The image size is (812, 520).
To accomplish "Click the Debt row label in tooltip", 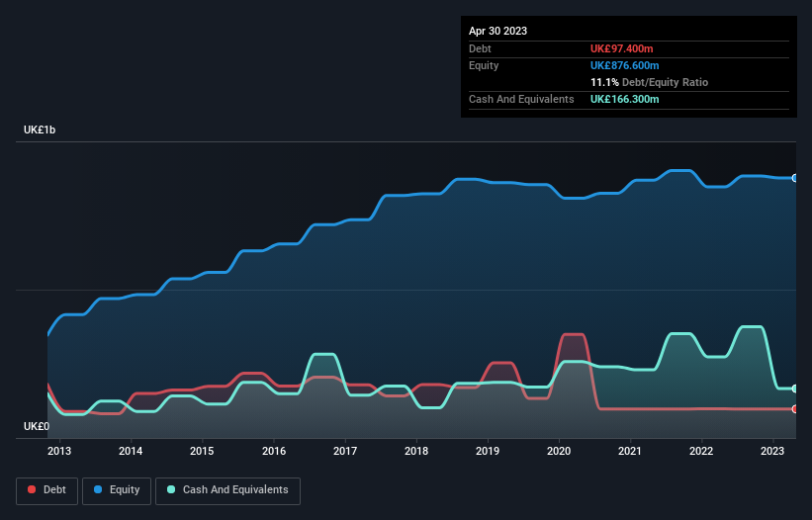I will click(x=480, y=48).
